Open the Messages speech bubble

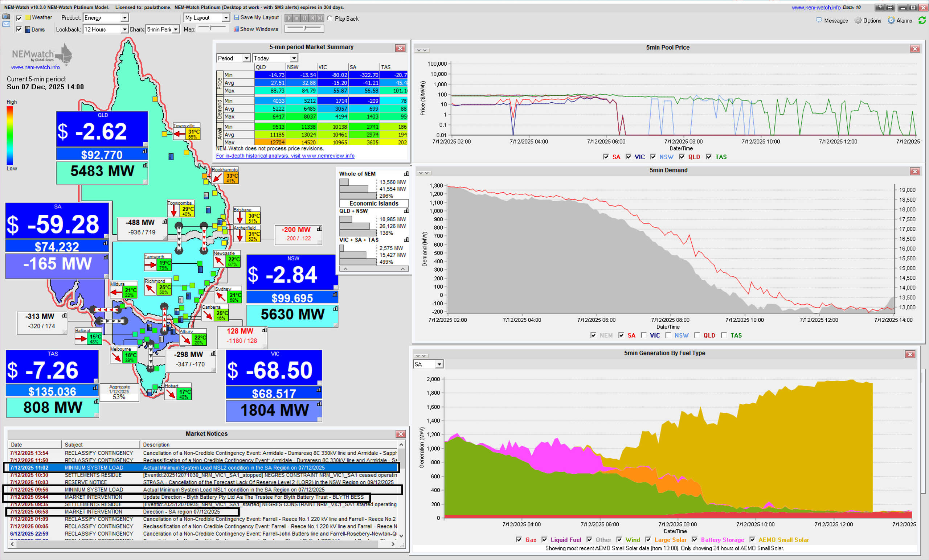(x=819, y=20)
